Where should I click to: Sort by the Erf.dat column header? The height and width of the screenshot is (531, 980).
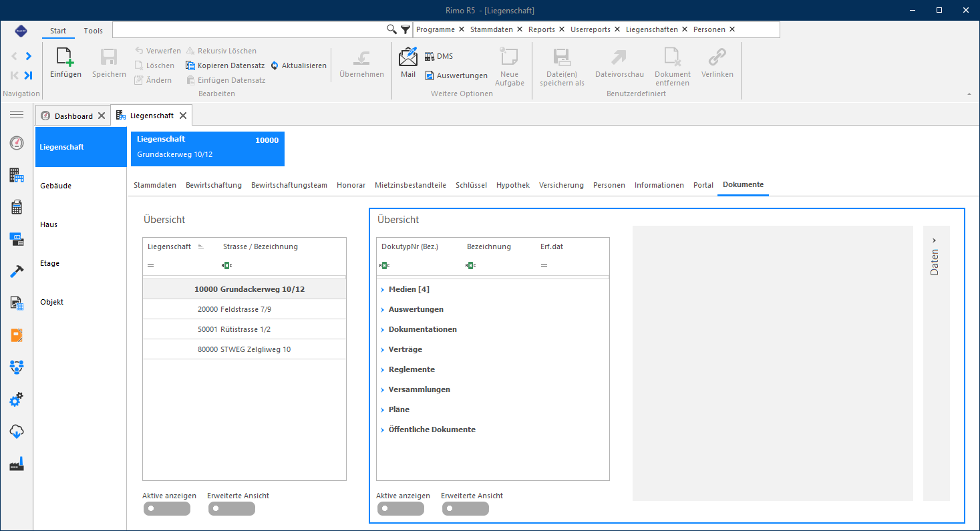click(x=552, y=246)
